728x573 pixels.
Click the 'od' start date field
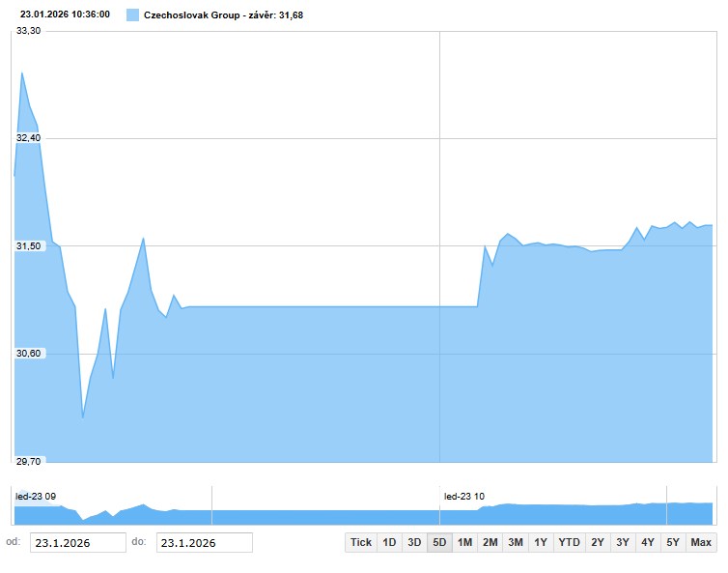(77, 543)
